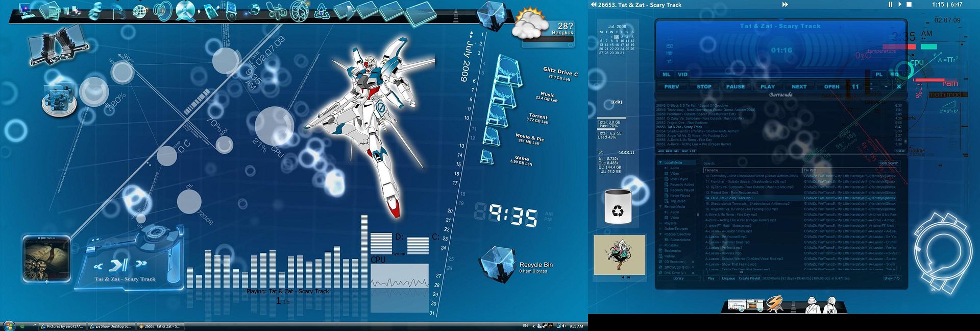Launch the CD disc icon in top dock

click(185, 10)
